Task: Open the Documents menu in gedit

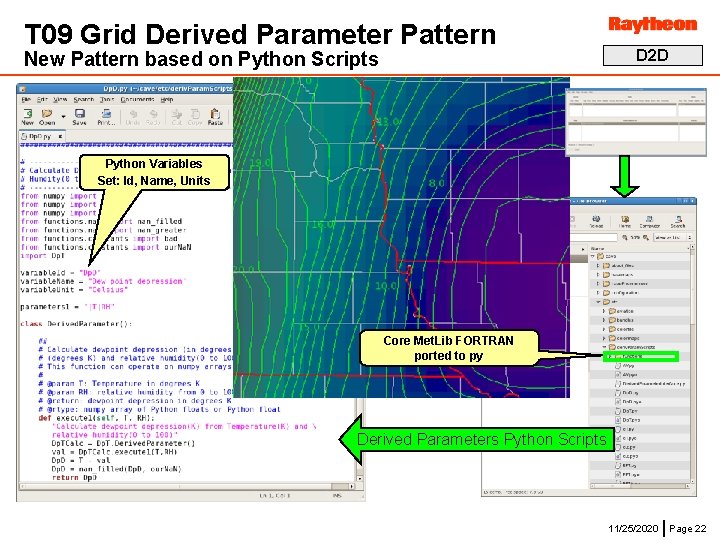Action: pos(137,99)
